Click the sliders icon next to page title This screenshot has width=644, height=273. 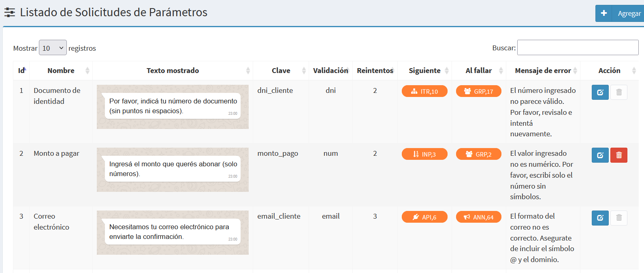[10, 13]
